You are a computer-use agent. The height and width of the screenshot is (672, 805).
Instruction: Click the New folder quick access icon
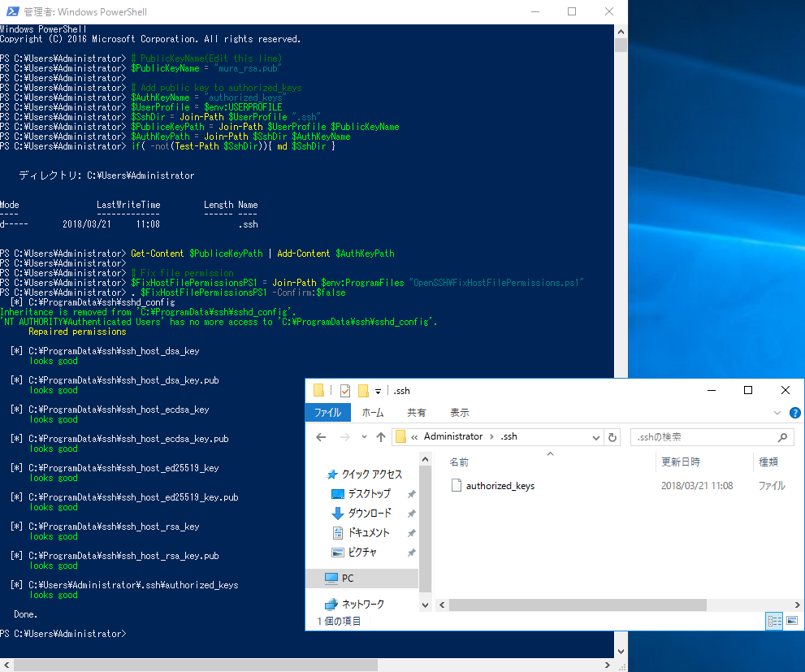(363, 391)
